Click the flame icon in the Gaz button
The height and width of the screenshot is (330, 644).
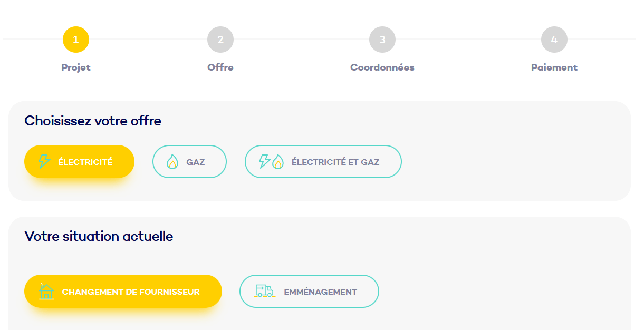(x=172, y=162)
